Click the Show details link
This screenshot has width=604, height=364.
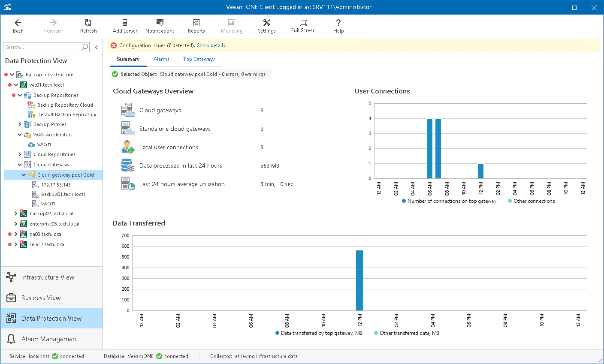pos(211,45)
